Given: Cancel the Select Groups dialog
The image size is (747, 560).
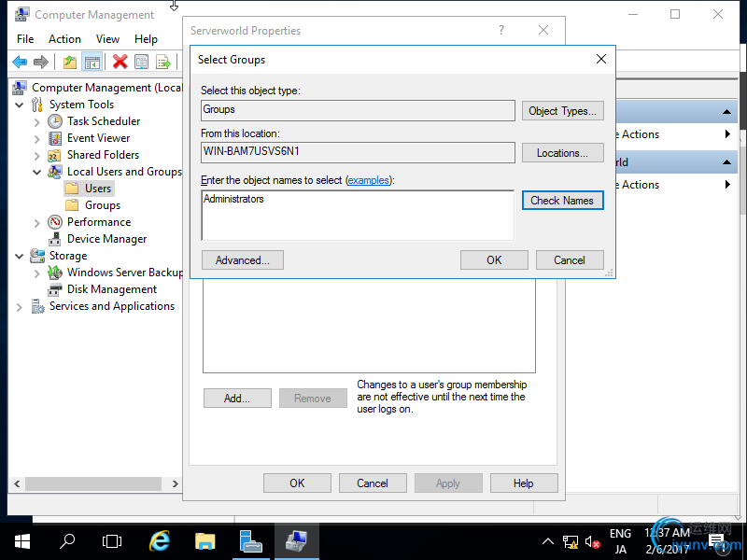Looking at the screenshot, I should [570, 260].
